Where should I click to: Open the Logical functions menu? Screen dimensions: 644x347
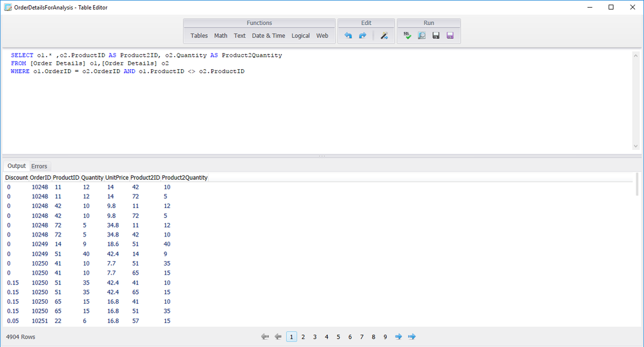[x=301, y=36]
